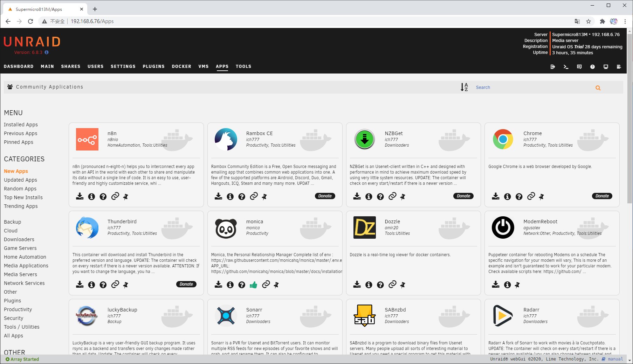Toggle the A-Z sort order icon
The image size is (633, 364).
tap(464, 87)
